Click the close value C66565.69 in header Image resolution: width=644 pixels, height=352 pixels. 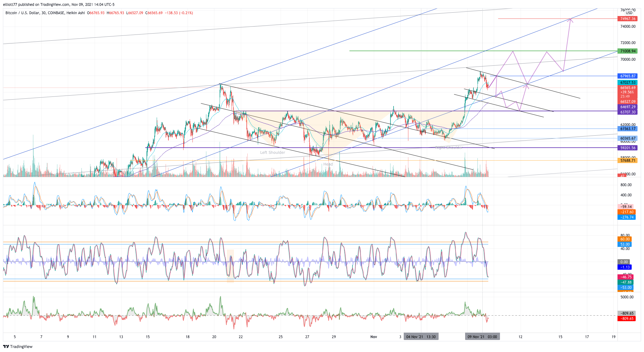(154, 13)
